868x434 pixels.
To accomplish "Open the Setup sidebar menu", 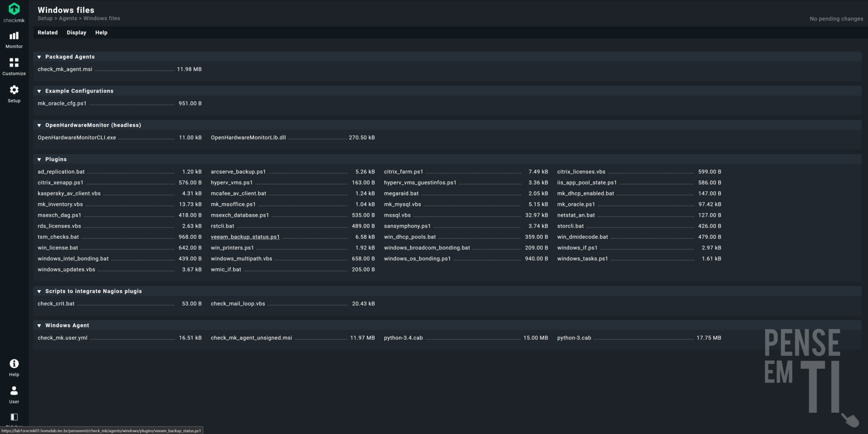I will 14,94.
